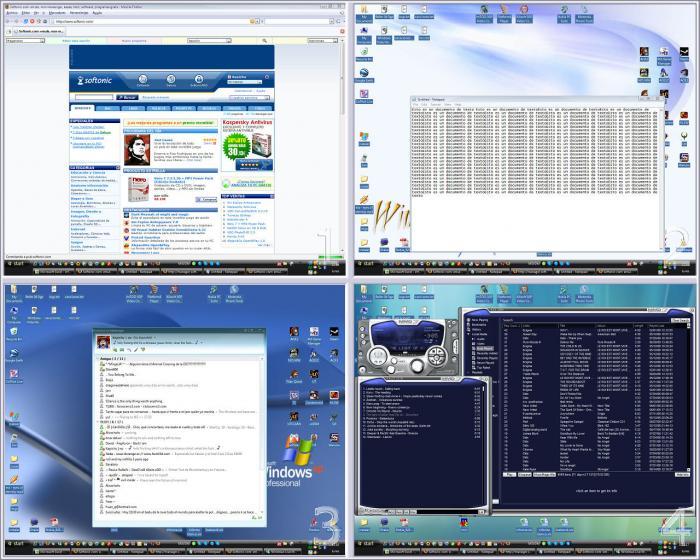This screenshot has height=560, width=700.
Task: Open Google Earth icon on the Messenger desktop
Action: pyautogui.click(x=14, y=355)
